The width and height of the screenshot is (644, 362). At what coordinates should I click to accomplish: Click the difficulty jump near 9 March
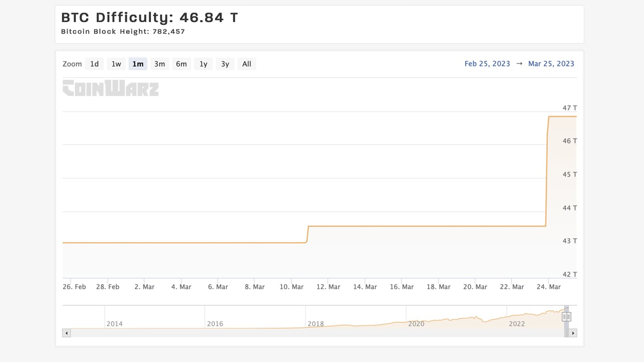(307, 234)
